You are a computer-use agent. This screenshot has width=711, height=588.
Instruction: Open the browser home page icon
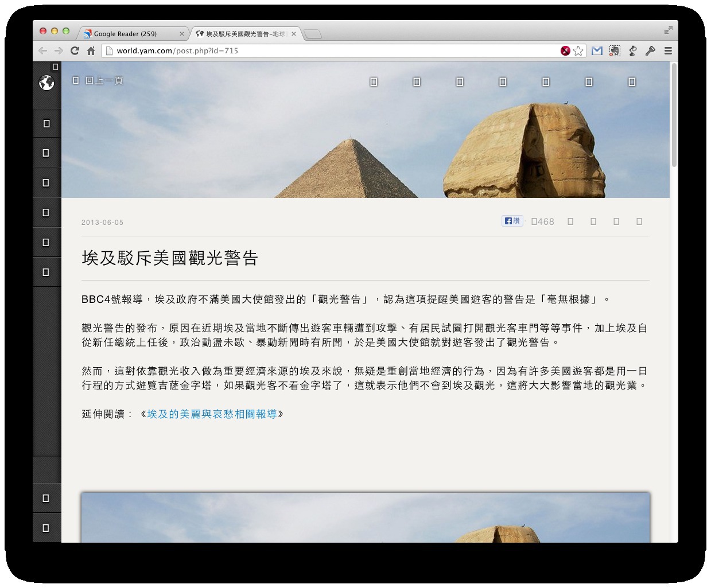coord(91,50)
